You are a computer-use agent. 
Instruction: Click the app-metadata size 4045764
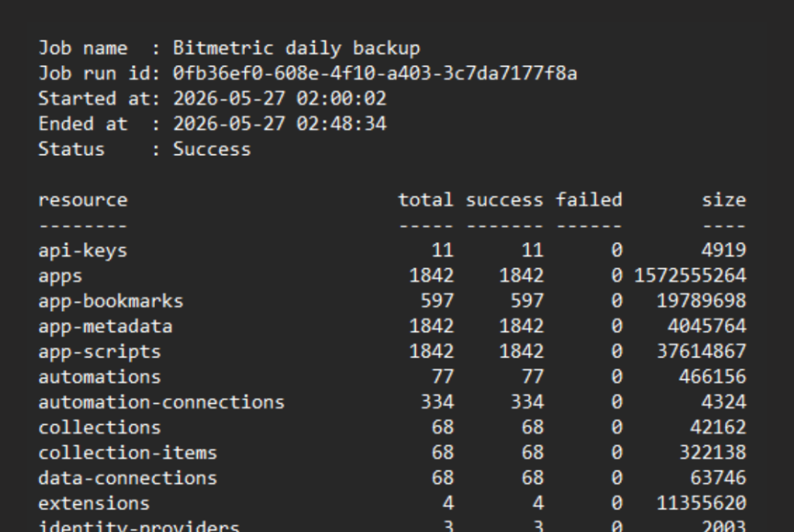coord(707,326)
